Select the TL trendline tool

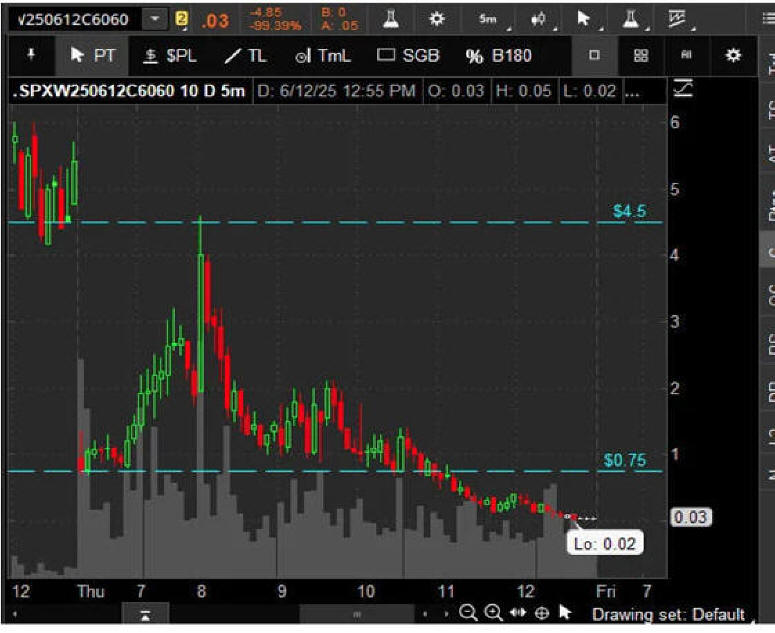click(x=245, y=55)
